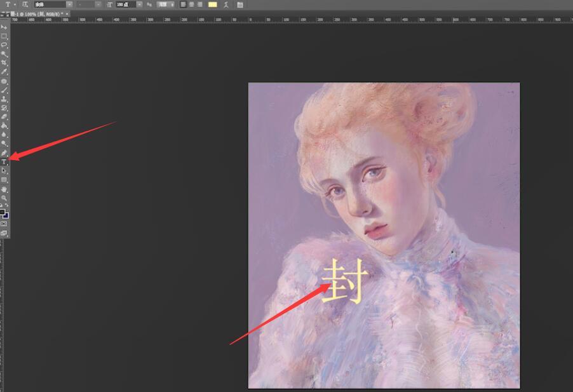The height and width of the screenshot is (392, 573).
Task: Select the Eraser tool
Action: [4, 117]
